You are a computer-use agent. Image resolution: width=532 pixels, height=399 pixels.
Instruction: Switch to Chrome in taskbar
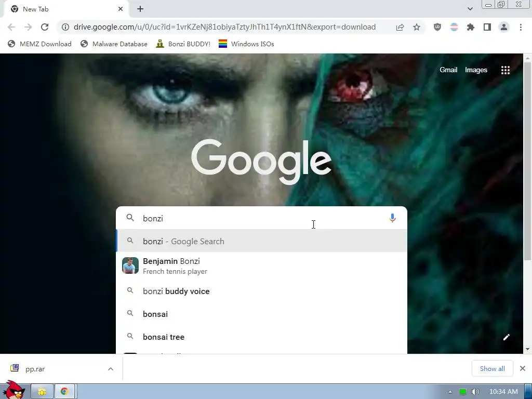(x=64, y=392)
